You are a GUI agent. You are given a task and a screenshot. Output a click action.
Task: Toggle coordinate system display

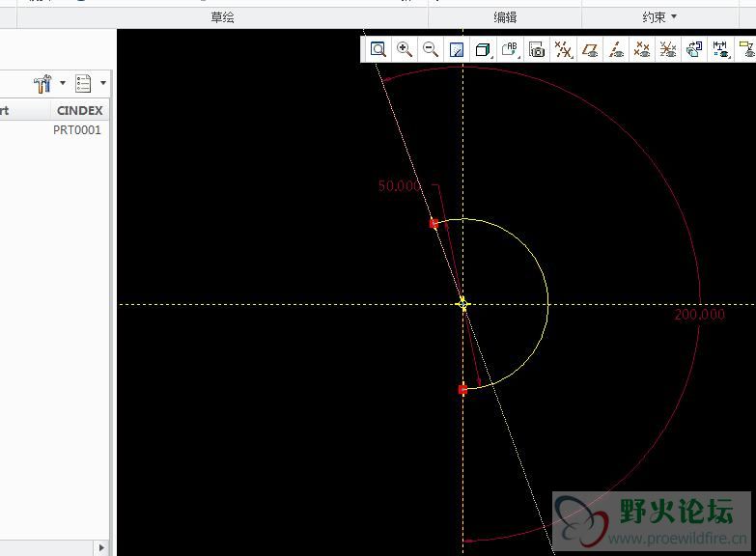pos(668,49)
